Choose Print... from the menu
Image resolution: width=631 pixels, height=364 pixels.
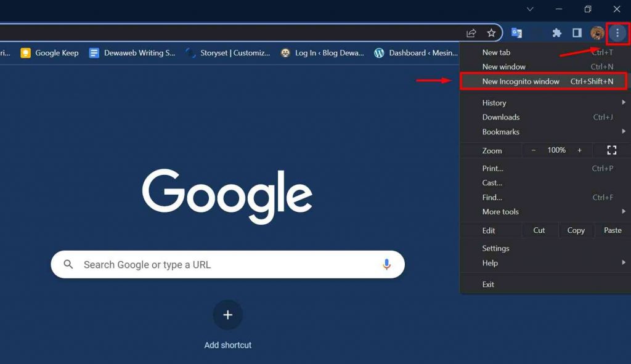point(545,169)
